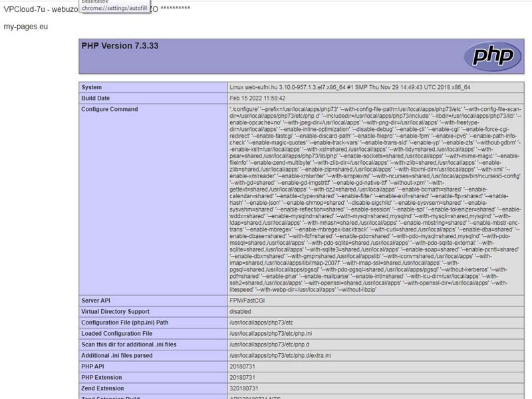Click the /usr/local/apps/php73/etc/php.ini value

(271, 333)
